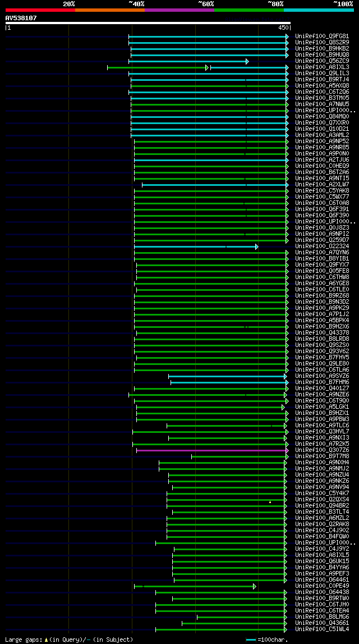
Task: Click the cyan alignment bar for Q9FG81
Action: pos(208,36)
